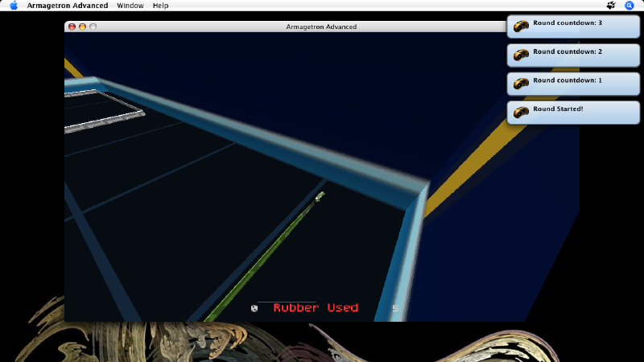Screen dimensions: 644x362
Task: Click the cycle icon in Round countdown: 1
Action: tap(521, 84)
